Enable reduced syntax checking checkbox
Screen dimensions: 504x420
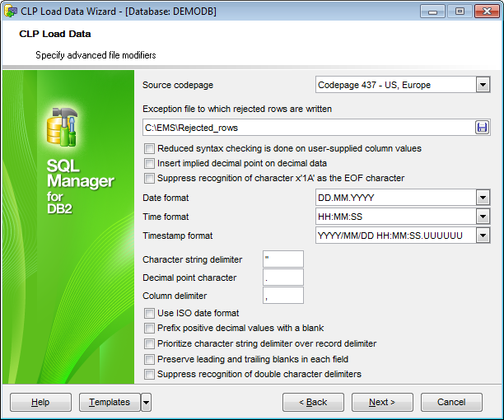(x=149, y=149)
